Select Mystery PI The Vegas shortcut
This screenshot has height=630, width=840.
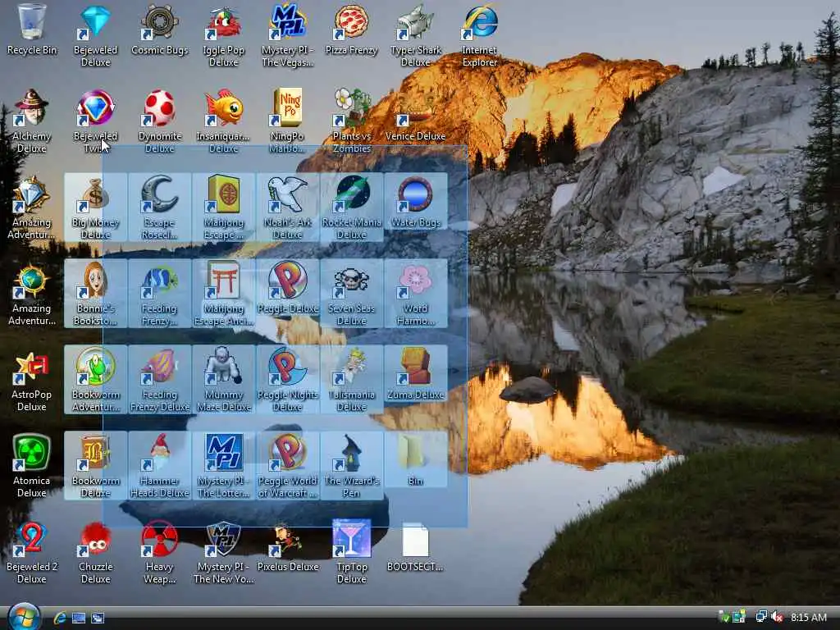287,35
